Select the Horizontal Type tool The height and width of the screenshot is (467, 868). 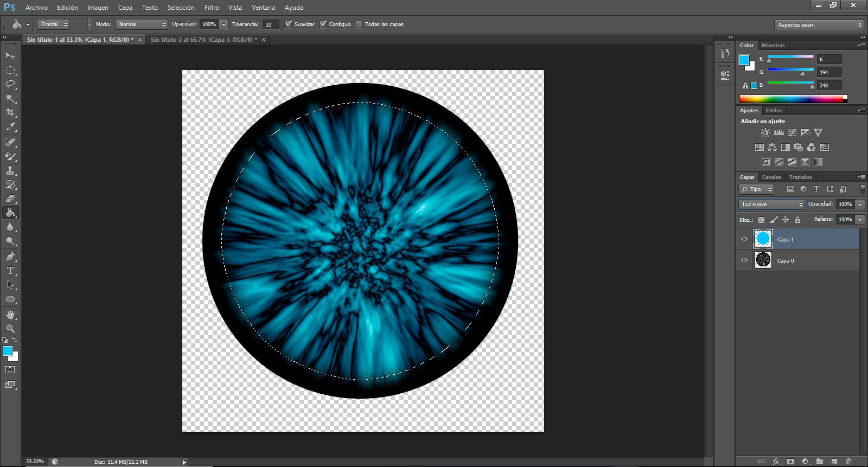(x=10, y=271)
